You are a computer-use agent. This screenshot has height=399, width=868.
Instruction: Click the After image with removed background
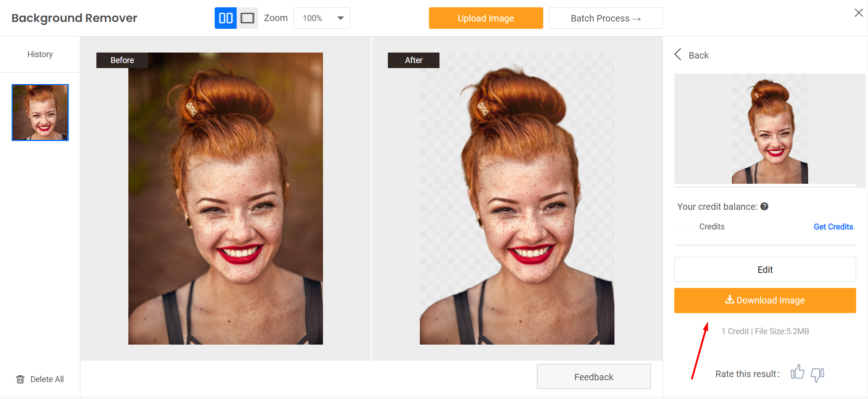(517, 198)
